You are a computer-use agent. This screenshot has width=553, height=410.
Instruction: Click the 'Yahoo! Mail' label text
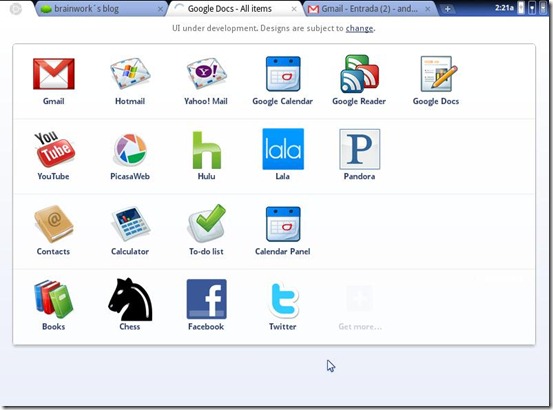click(206, 101)
